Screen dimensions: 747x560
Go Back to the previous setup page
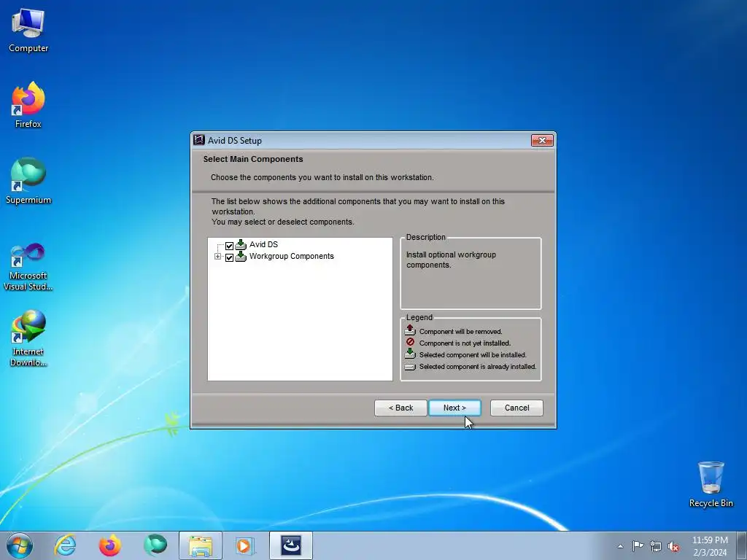pyautogui.click(x=400, y=408)
